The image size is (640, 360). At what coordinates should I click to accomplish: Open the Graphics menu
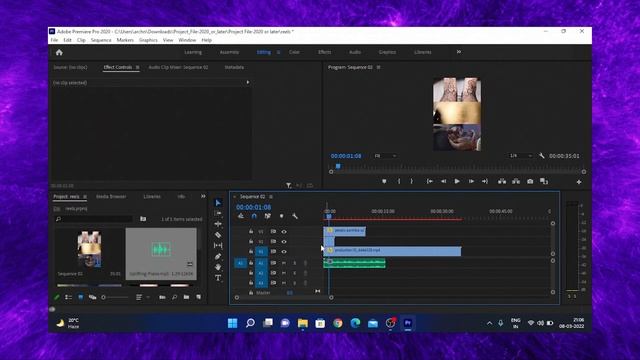[x=148, y=40]
